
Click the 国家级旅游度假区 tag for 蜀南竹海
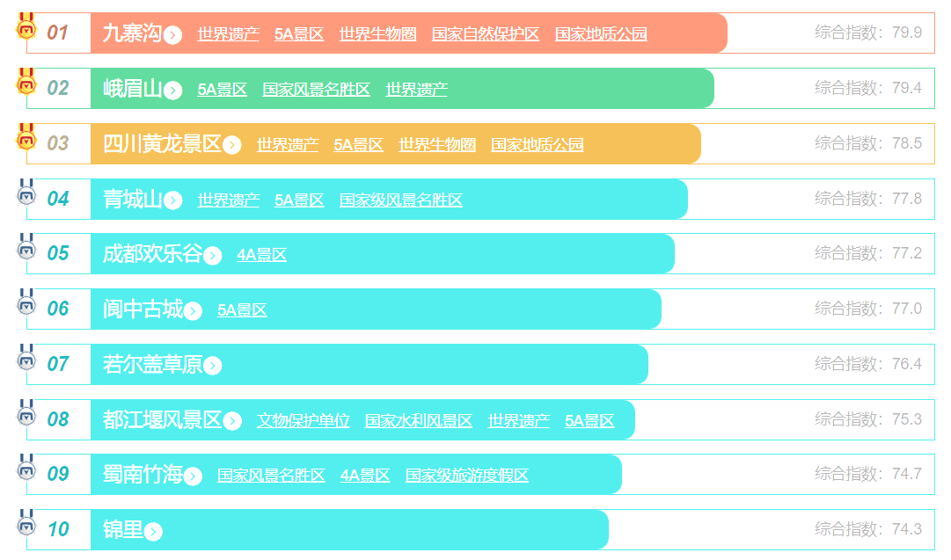click(x=466, y=476)
